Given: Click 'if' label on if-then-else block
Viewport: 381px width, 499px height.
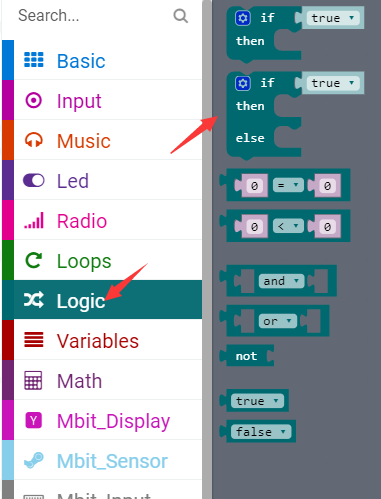Looking at the screenshot, I should (x=267, y=83).
